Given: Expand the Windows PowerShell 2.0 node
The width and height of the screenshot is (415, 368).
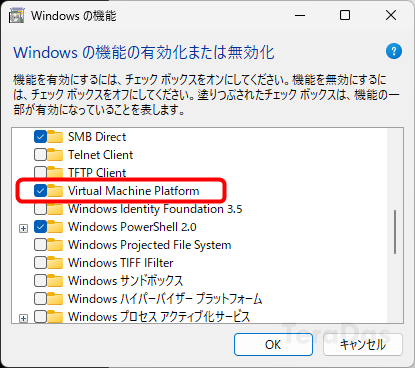Looking at the screenshot, I should (x=23, y=229).
